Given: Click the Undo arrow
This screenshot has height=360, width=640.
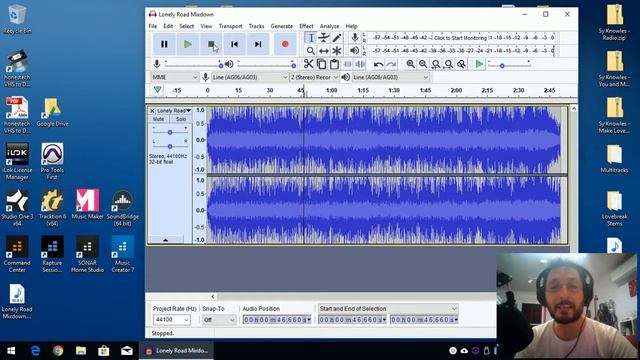Looking at the screenshot, I should [378, 64].
